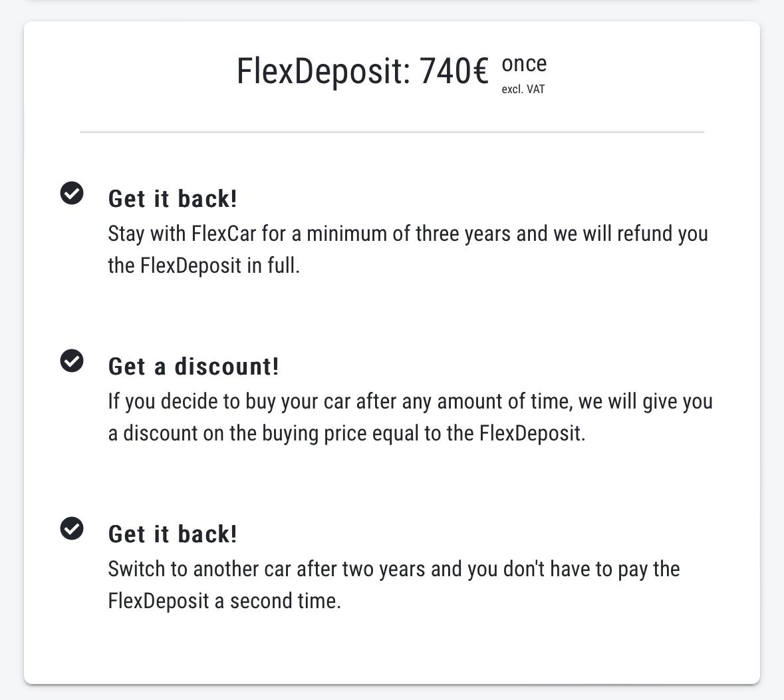Image resolution: width=784 pixels, height=700 pixels.
Task: Click the 'Switch to another car after two years' line
Action: (394, 570)
